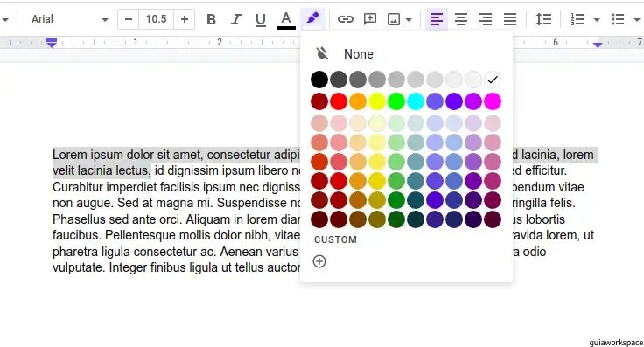
Task: Justify text
Action: coord(510,19)
